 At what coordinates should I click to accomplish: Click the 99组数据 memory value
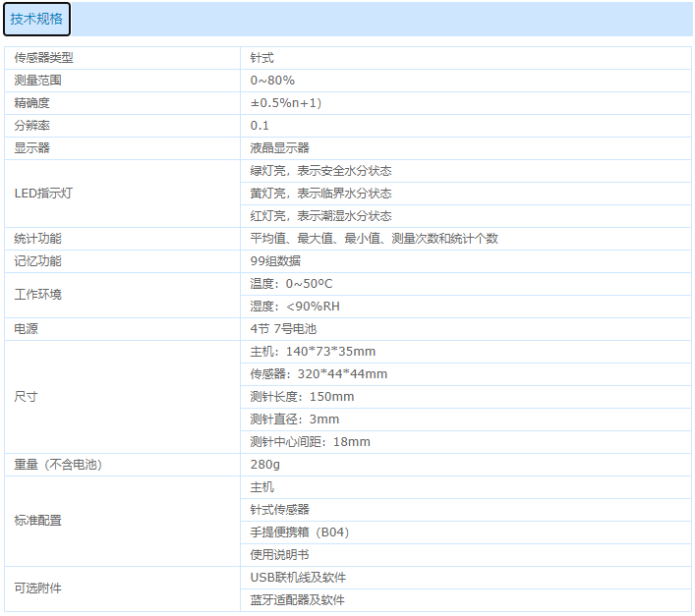pyautogui.click(x=275, y=261)
